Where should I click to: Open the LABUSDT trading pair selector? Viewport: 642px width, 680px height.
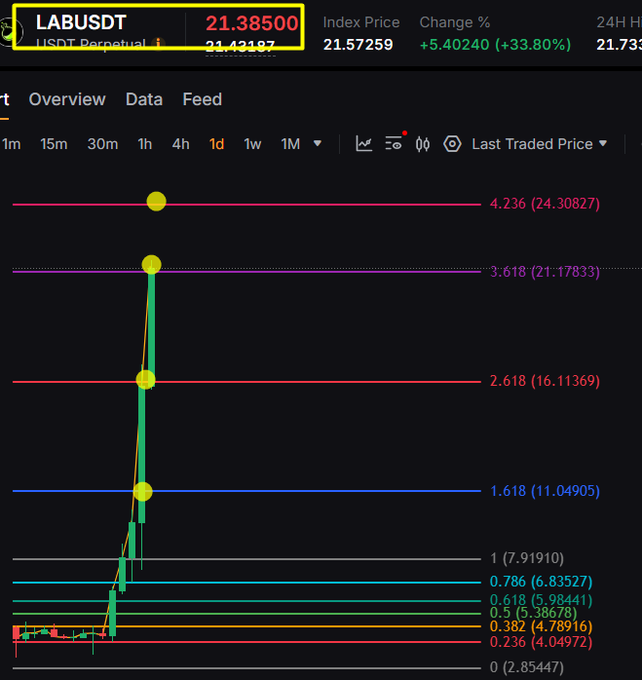81,23
